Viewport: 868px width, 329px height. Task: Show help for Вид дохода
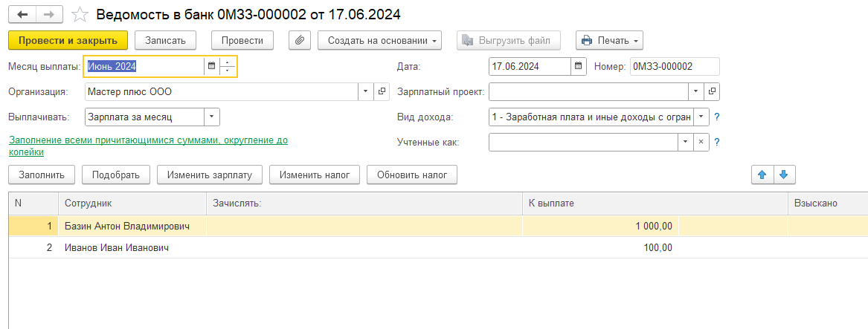point(717,117)
